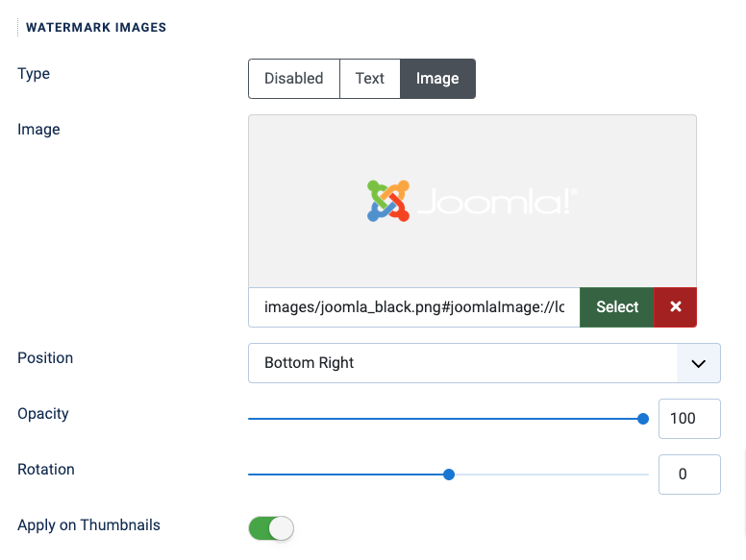The height and width of the screenshot is (560, 746).
Task: Click the Rotation slider handle
Action: click(449, 475)
